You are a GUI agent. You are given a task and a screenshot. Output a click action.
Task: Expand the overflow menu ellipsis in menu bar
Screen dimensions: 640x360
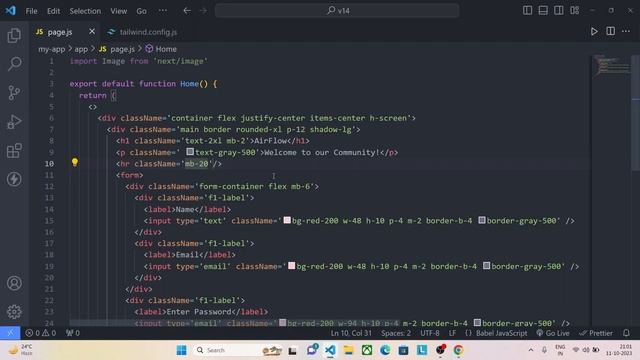coord(162,11)
